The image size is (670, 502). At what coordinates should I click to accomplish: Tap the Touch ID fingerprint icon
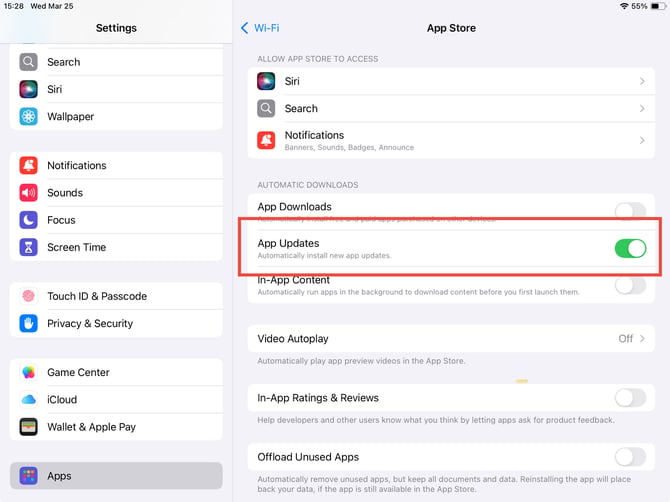pyautogui.click(x=28, y=296)
